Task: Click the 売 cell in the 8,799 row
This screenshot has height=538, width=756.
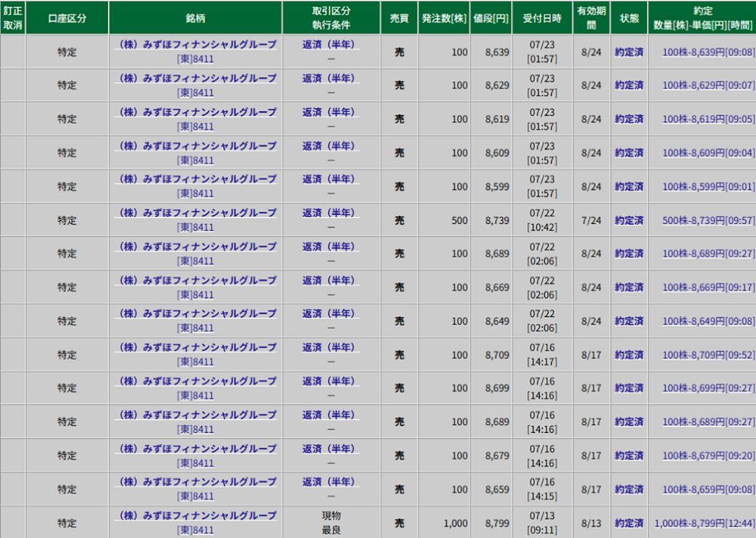Action: [x=399, y=523]
